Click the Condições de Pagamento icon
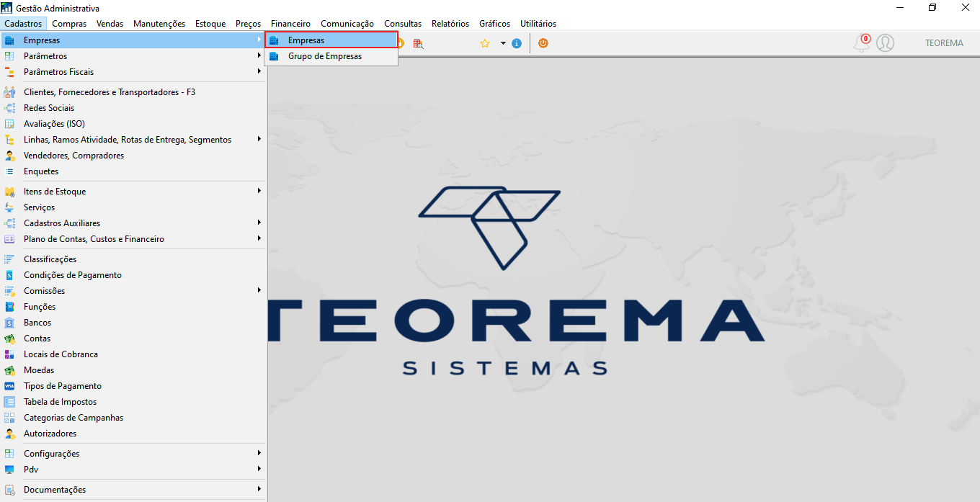Image resolution: width=980 pixels, height=502 pixels. [9, 275]
